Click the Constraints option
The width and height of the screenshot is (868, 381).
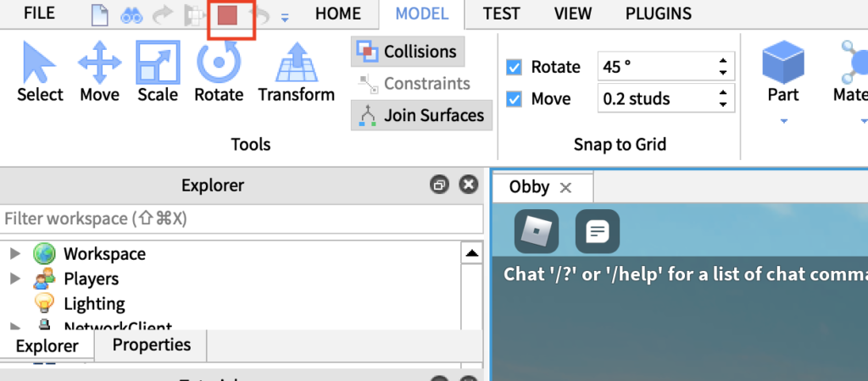tap(415, 84)
